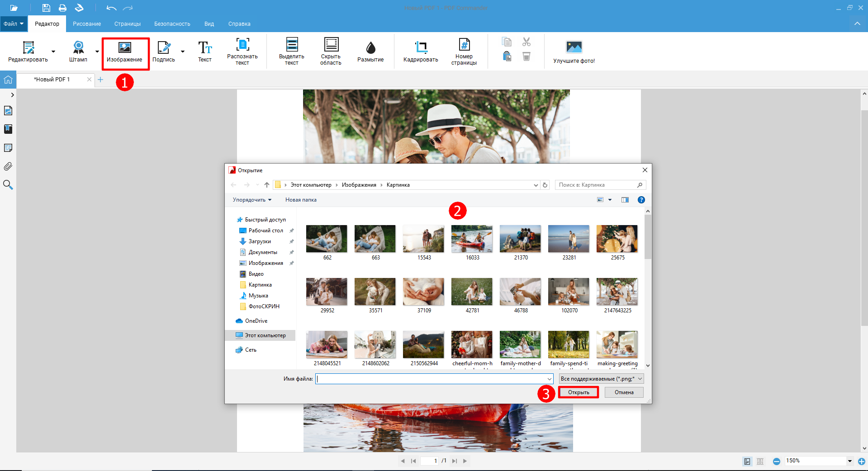The image size is (868, 471).
Task: Open the Распознать текст OCR tool
Action: pyautogui.click(x=242, y=52)
